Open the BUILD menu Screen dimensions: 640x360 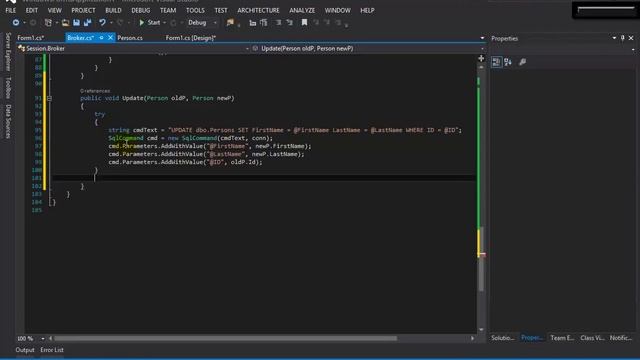click(x=113, y=10)
